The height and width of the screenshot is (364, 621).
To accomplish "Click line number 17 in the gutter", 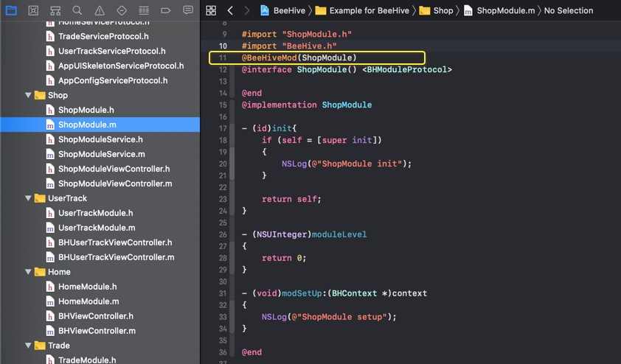I will click(x=223, y=128).
